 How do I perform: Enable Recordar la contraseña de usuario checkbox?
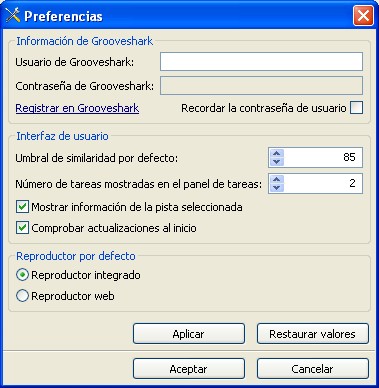click(x=356, y=108)
